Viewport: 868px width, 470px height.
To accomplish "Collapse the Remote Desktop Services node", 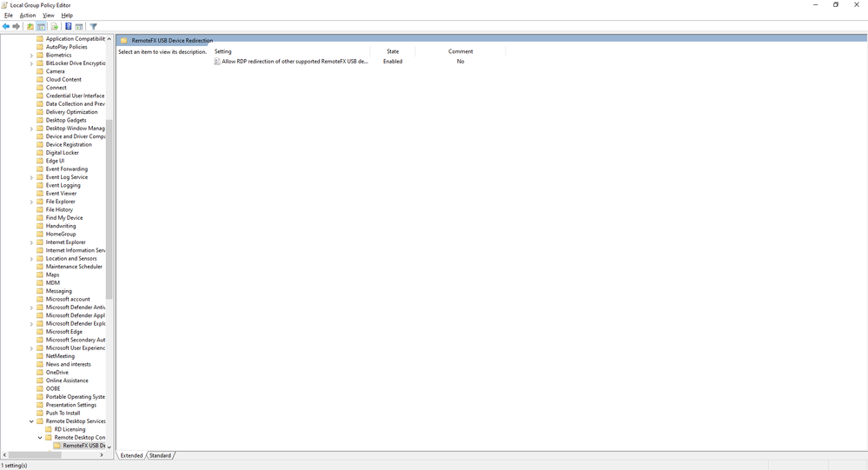I will (x=31, y=421).
